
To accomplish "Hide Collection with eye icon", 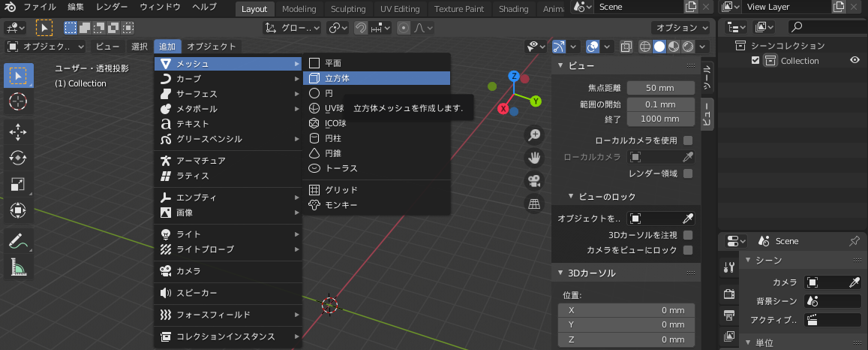I will (854, 60).
